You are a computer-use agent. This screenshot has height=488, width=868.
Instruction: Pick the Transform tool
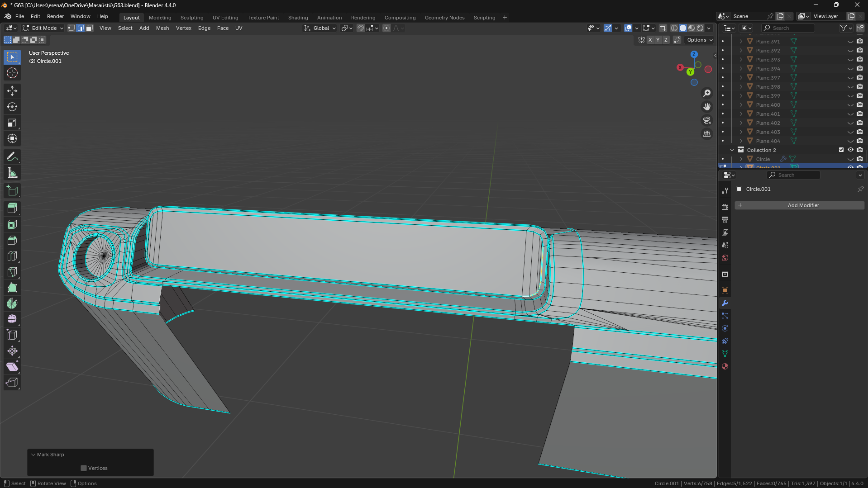click(12, 138)
